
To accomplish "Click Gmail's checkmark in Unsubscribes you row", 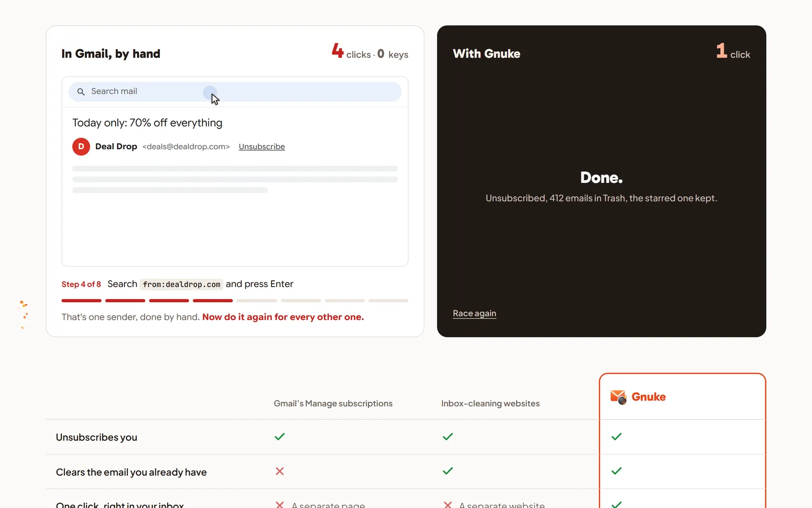I will pos(280,436).
